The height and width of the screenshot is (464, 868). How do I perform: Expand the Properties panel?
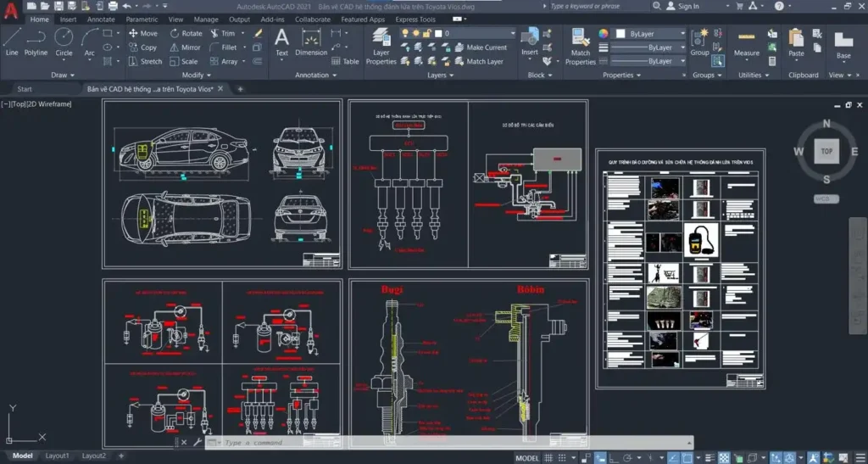[621, 75]
